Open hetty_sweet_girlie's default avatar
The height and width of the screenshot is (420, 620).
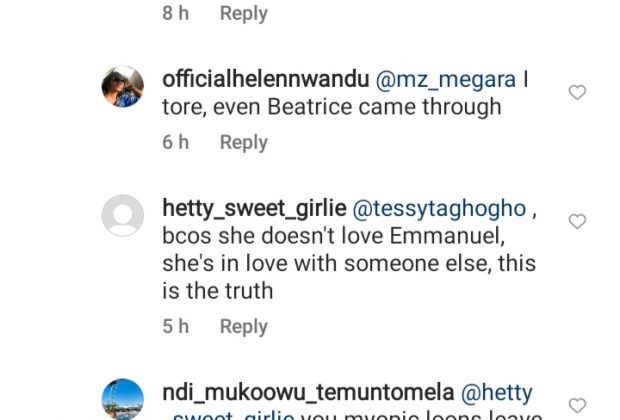123,215
